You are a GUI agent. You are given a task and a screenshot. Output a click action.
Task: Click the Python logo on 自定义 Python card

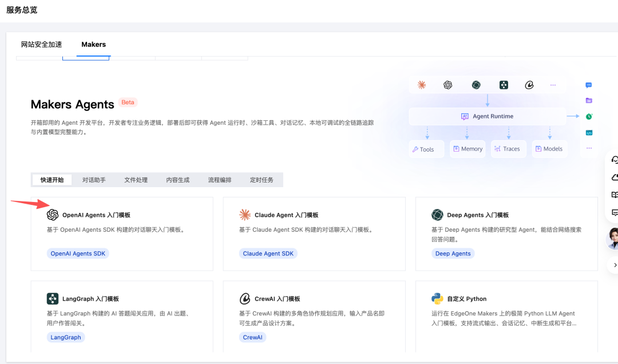(437, 299)
